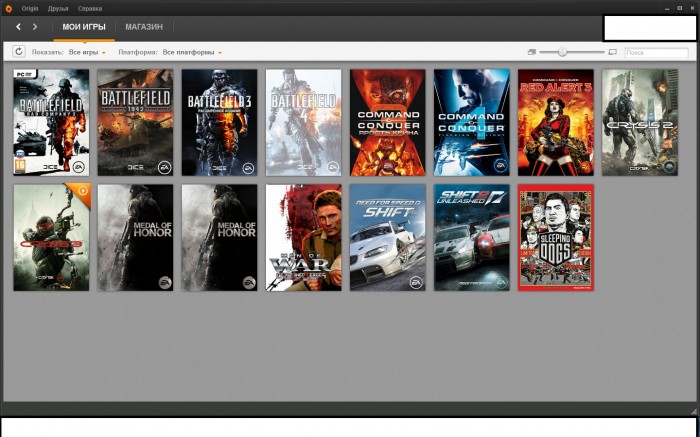Select the first Medal of Honor cover

135,237
